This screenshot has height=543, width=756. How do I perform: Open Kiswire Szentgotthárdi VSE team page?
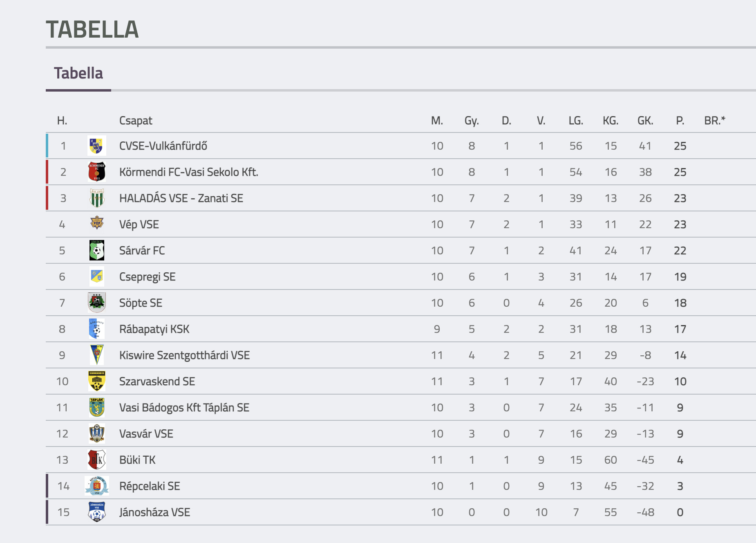coord(185,355)
